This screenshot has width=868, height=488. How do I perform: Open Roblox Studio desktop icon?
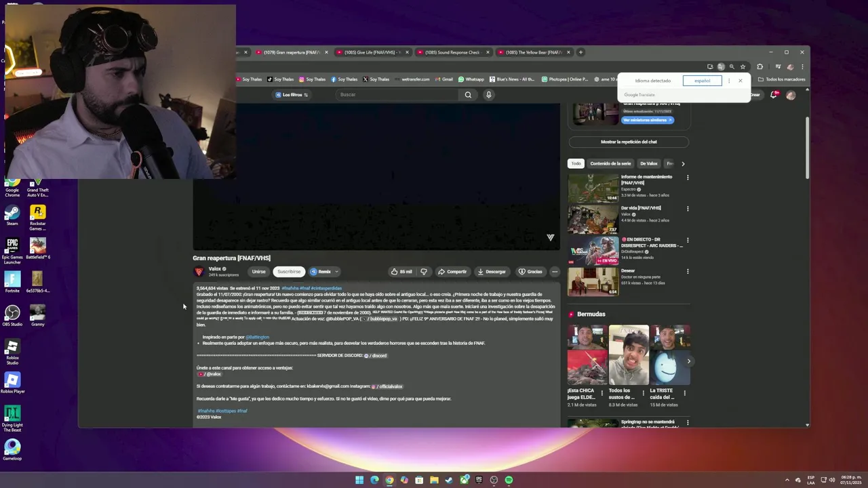click(x=12, y=352)
